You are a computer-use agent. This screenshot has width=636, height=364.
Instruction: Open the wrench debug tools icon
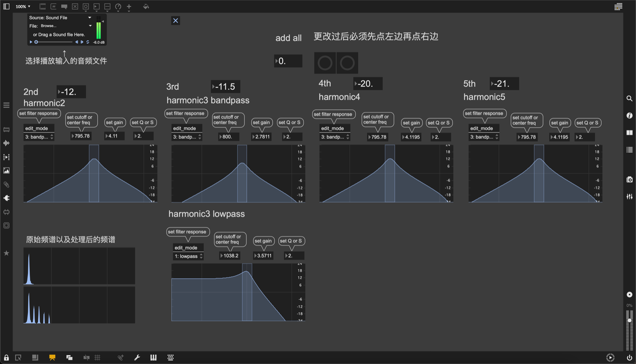pos(137,358)
